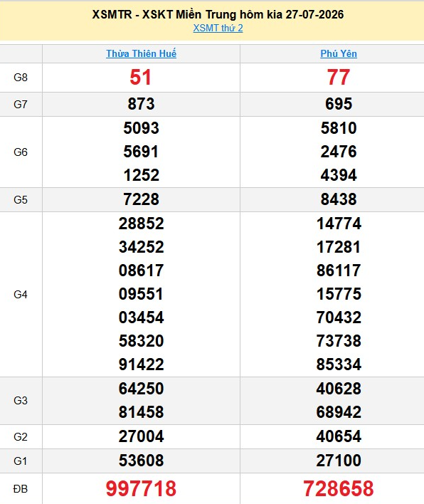Click the Phú Yên special prize 728658

[x=339, y=488]
